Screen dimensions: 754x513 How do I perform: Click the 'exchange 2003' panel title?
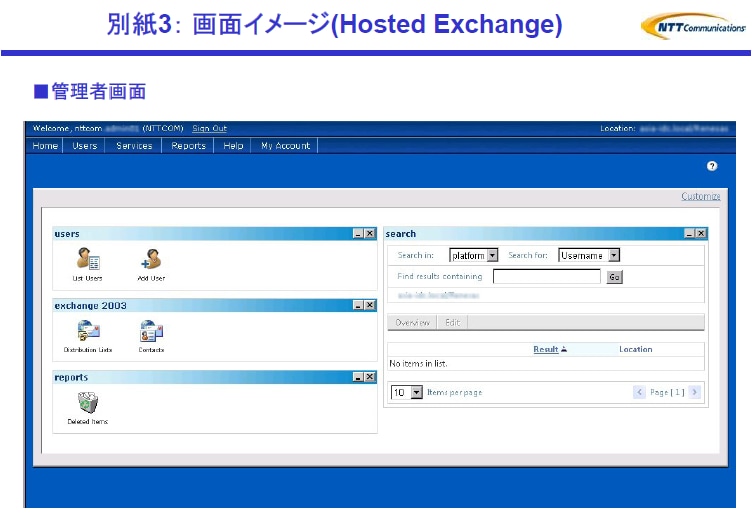coord(90,306)
